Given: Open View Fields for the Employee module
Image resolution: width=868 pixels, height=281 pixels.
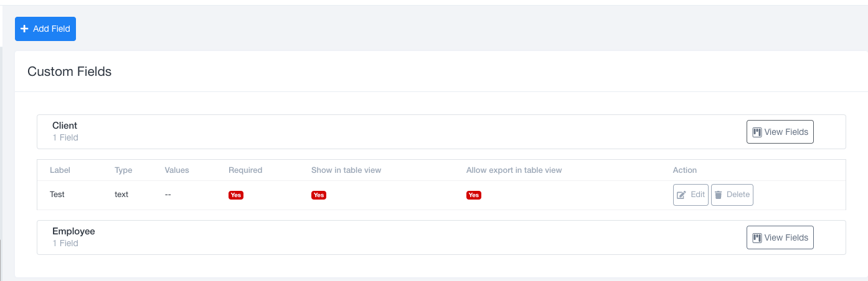Looking at the screenshot, I should [x=780, y=237].
